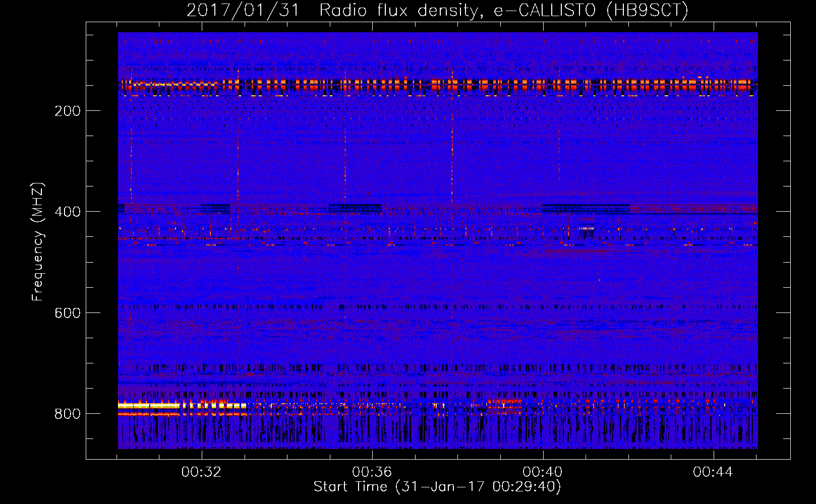Screen dimensions: 816x504
Task: Click the 00:40 time tick label
Action: 543,472
